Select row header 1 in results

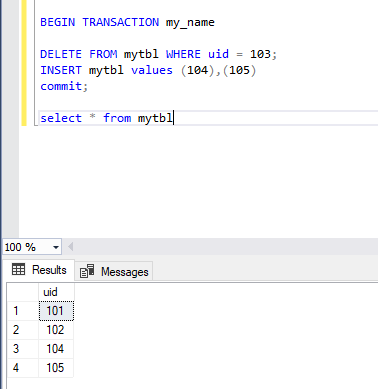[x=23, y=311]
